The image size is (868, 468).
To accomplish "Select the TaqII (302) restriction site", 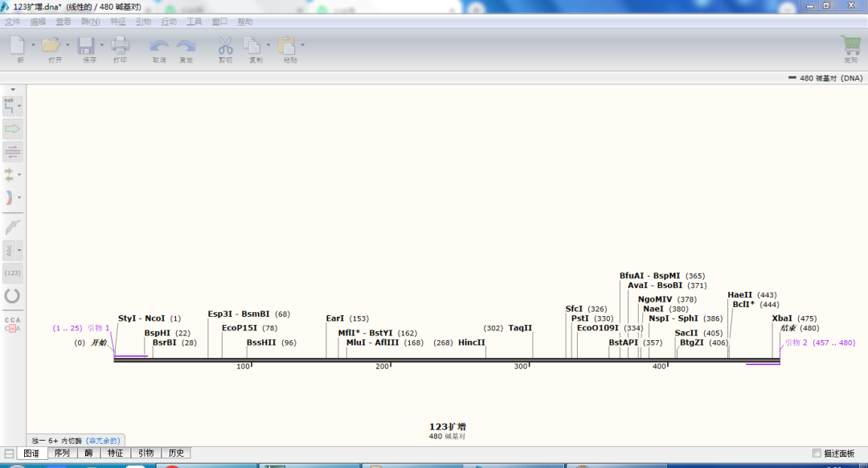I will tap(508, 328).
